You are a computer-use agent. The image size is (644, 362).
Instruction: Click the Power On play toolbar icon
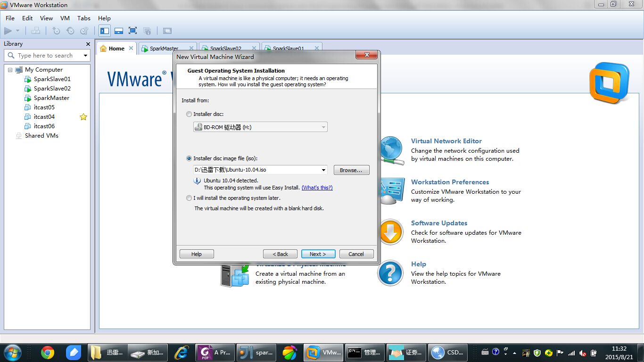(x=8, y=31)
